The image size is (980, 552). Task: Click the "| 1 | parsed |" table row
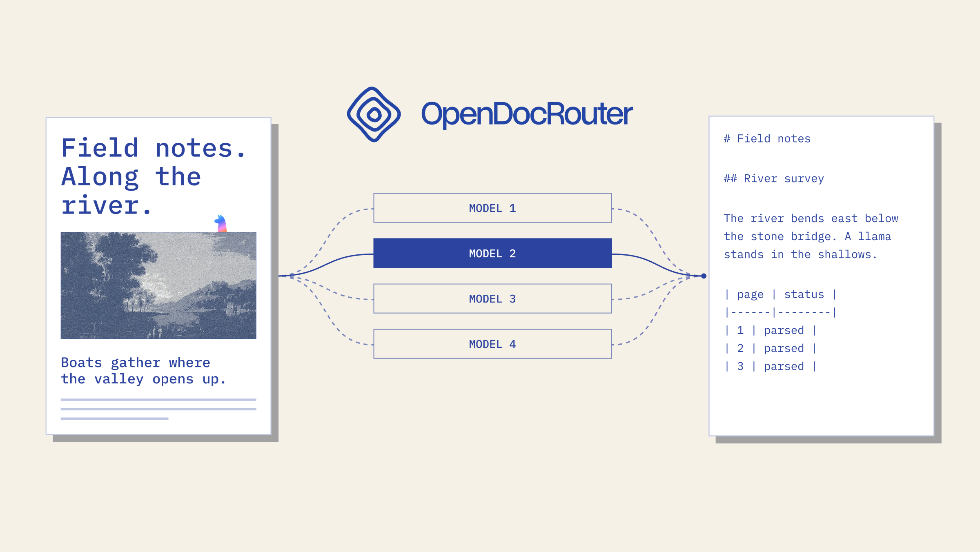click(770, 330)
